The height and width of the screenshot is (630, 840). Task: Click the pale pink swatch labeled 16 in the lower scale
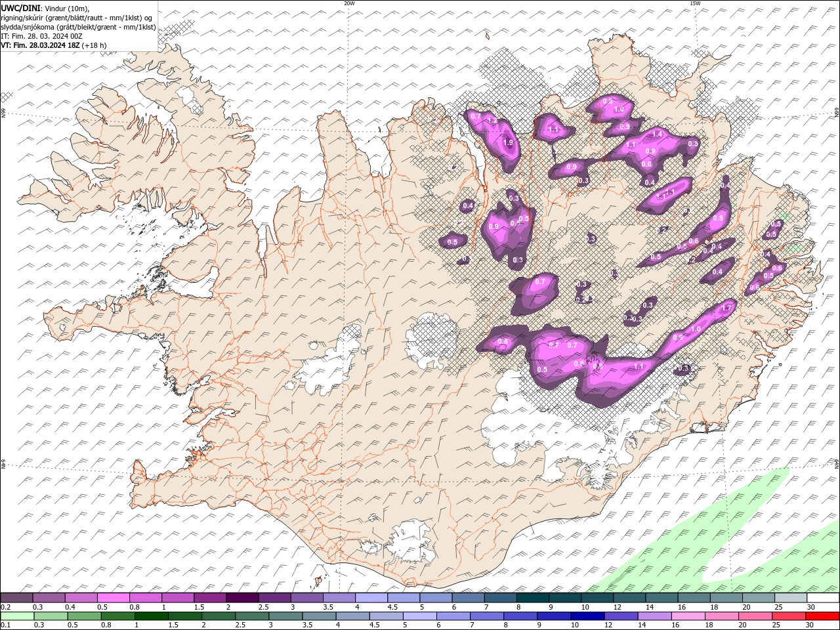point(688,616)
